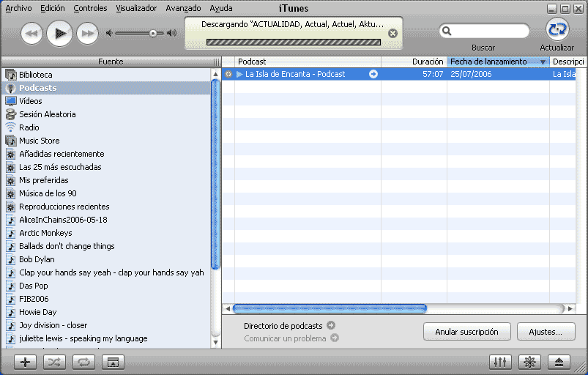This screenshot has height=375, width=588.
Task: Toggle repeat button
Action: click(x=83, y=362)
